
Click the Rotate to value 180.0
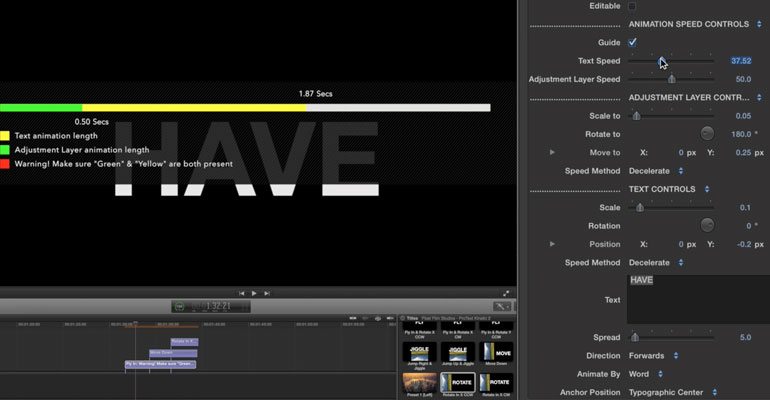[741, 134]
